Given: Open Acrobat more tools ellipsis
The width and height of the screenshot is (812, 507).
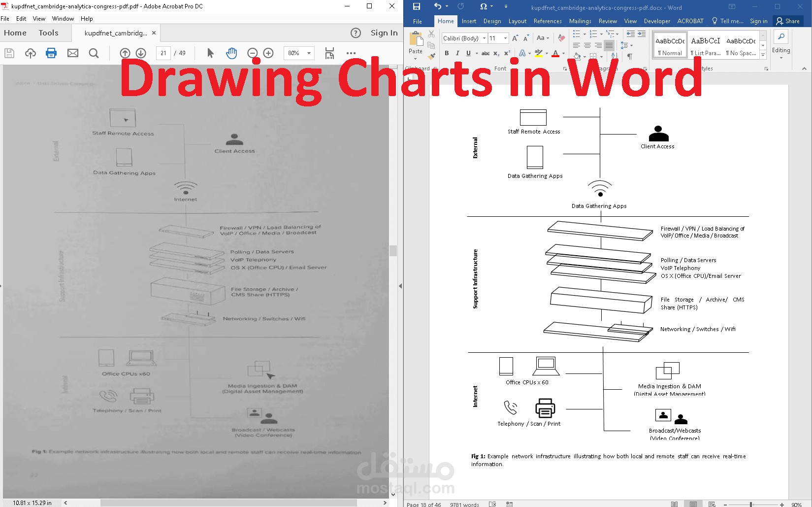Looking at the screenshot, I should pyautogui.click(x=351, y=53).
